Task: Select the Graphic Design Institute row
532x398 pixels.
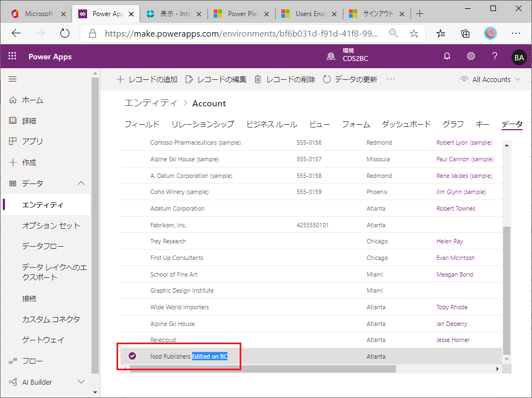Action: (311, 290)
